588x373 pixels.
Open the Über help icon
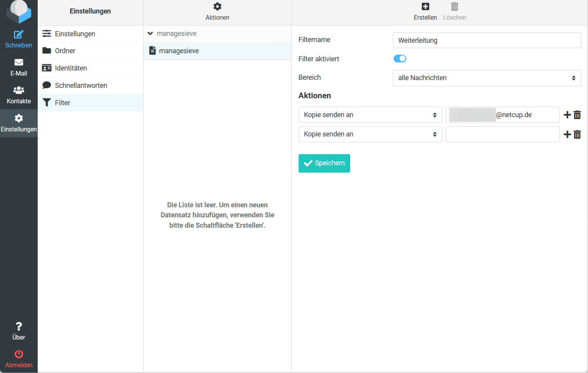(x=18, y=327)
